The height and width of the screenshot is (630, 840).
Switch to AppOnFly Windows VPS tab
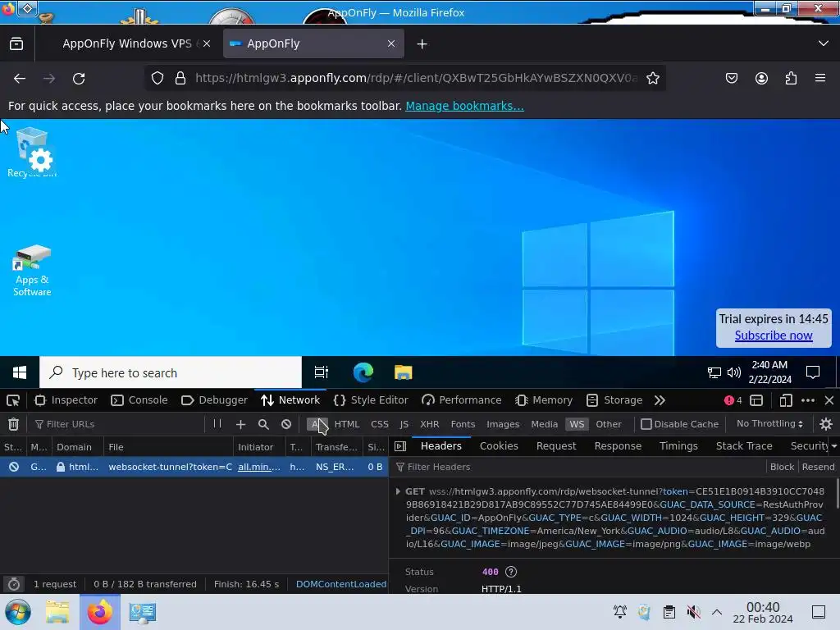coord(127,43)
